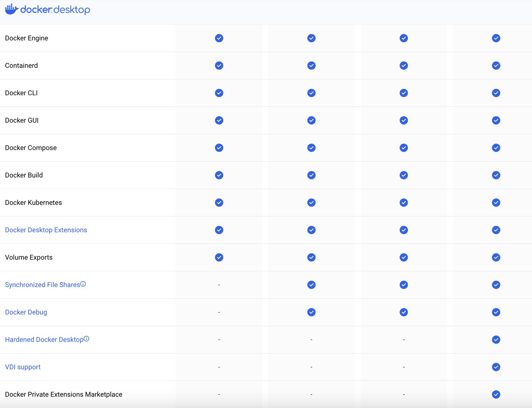Click Docker CLI checkmark in last plan column

(x=496, y=93)
